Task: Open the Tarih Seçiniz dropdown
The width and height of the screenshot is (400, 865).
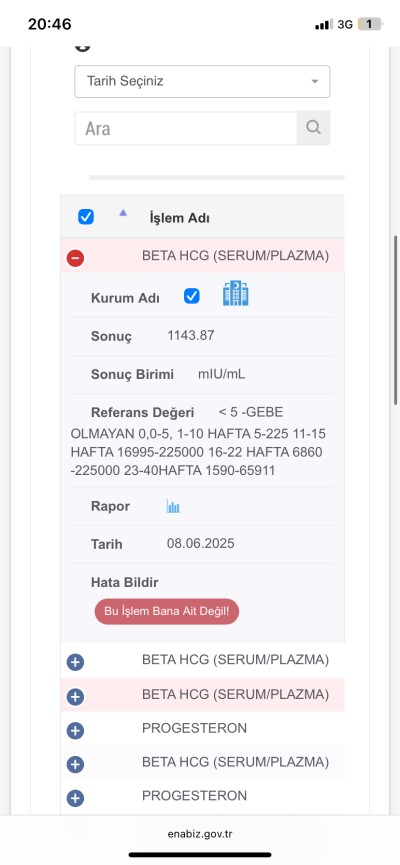Action: 202,82
